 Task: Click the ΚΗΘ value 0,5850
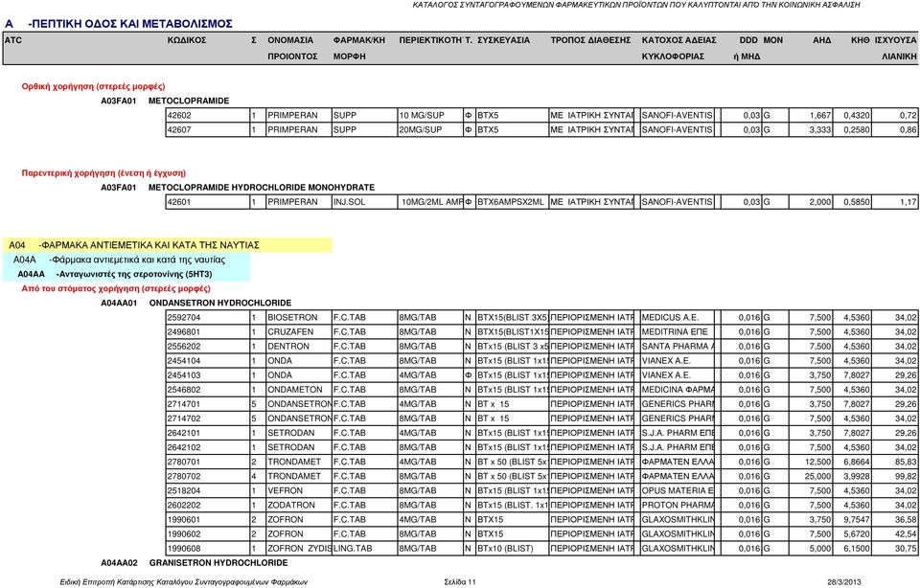pyautogui.click(x=857, y=202)
